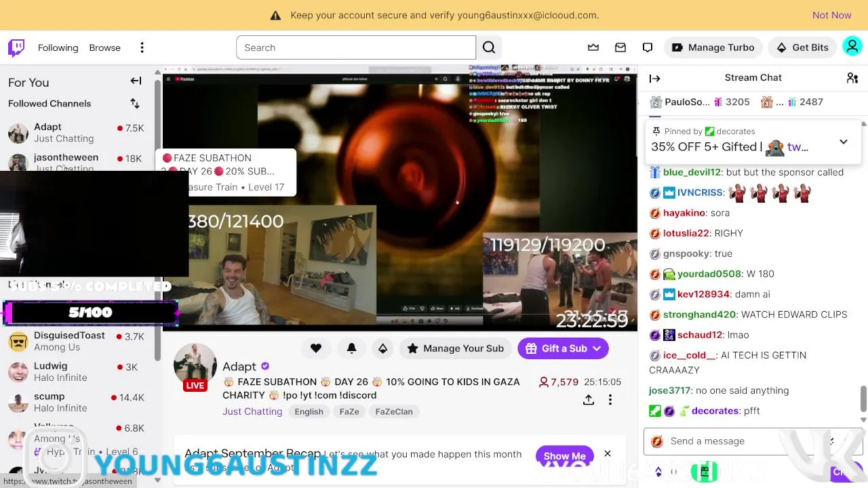Image resolution: width=868 pixels, height=488 pixels.
Task: Click username stronghand420 in chat
Action: click(699, 314)
